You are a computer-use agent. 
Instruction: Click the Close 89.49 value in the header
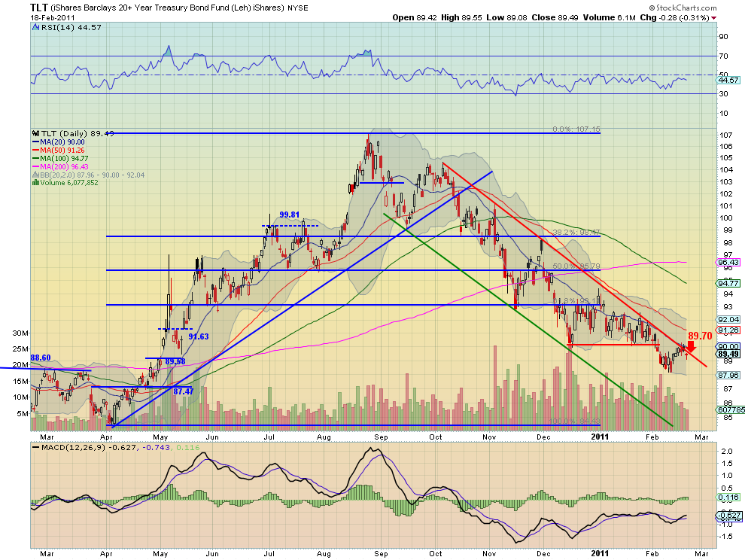(x=555, y=18)
